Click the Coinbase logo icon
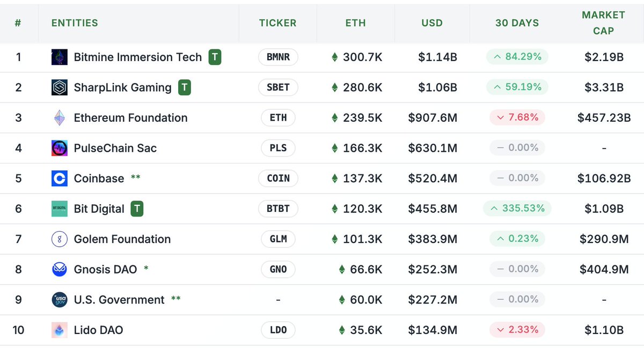Screen dimensions: 644x348 click(60, 179)
